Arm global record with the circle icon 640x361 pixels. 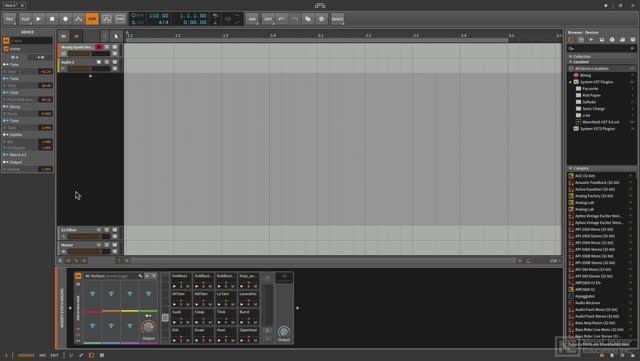pyautogui.click(x=65, y=19)
